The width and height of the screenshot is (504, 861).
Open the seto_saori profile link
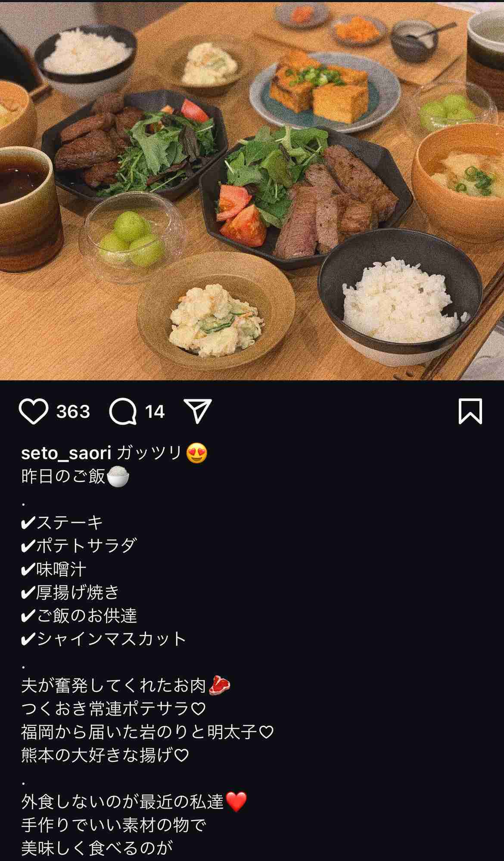pos(66,453)
